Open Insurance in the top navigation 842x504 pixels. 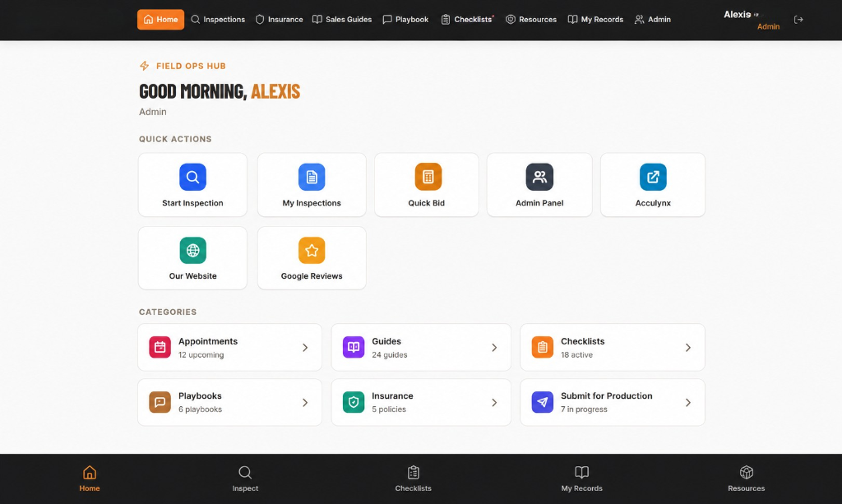pyautogui.click(x=280, y=20)
